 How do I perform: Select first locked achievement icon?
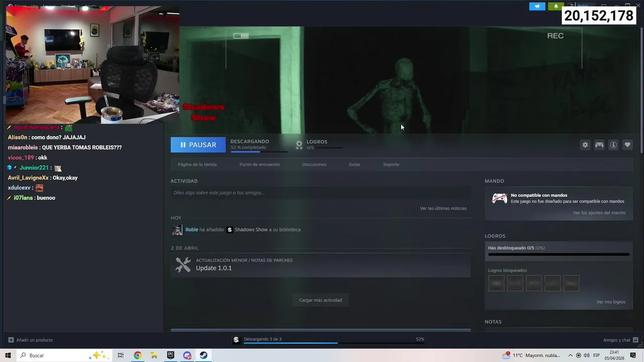496,283
